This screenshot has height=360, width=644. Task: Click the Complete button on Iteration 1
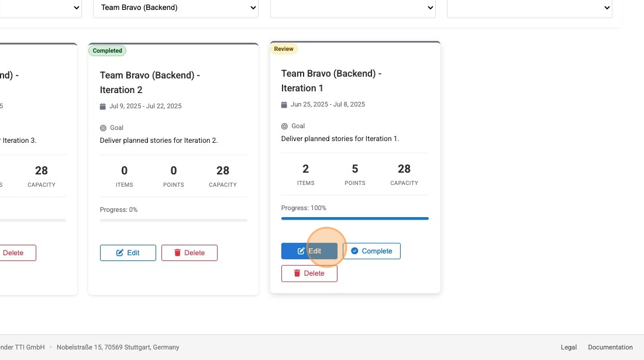click(x=371, y=251)
